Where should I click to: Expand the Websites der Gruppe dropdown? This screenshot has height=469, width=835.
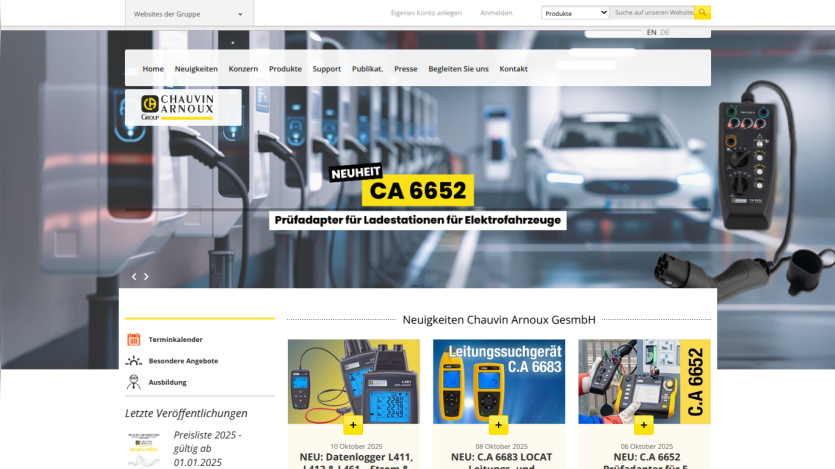point(190,14)
